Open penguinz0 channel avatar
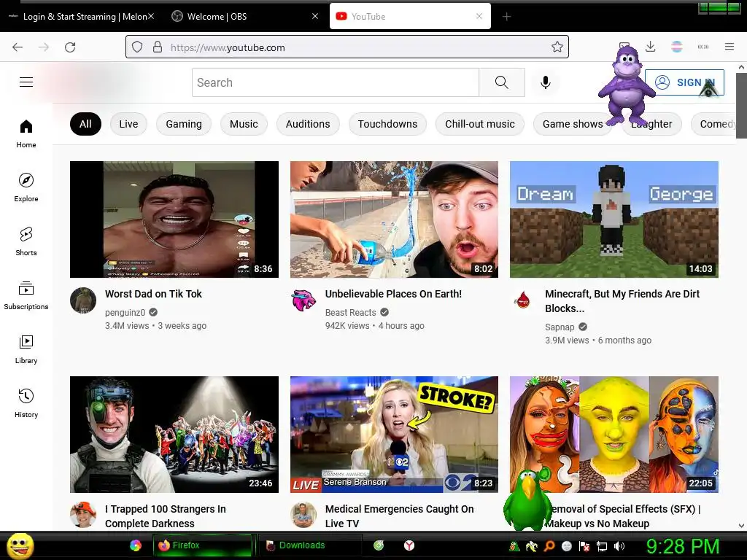747x560 pixels. (83, 300)
